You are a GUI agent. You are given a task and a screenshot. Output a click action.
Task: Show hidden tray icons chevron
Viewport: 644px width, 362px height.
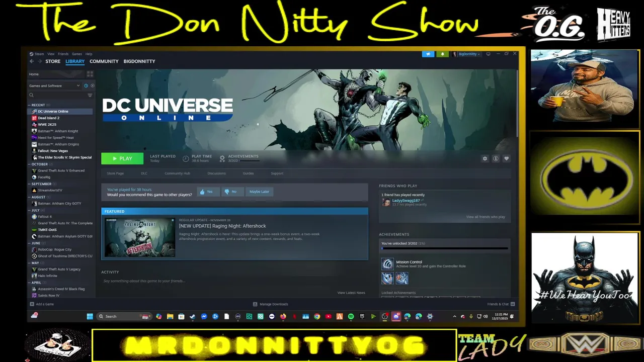point(454,316)
